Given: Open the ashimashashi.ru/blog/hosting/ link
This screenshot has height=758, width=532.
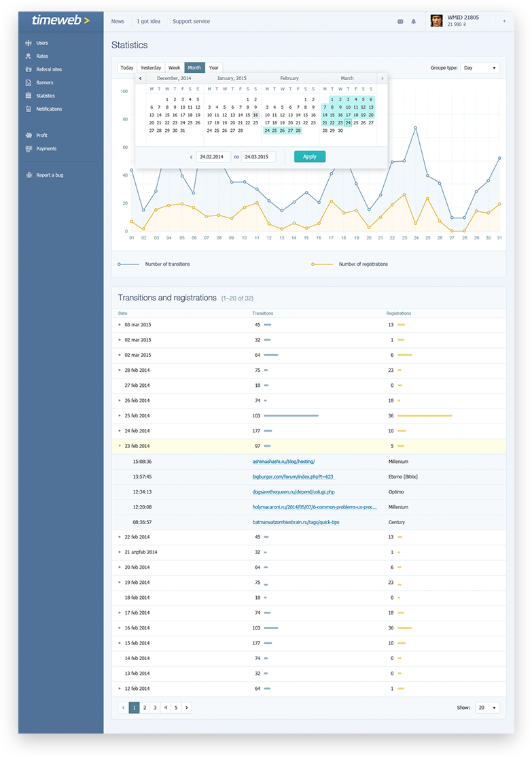Looking at the screenshot, I should click(x=283, y=462).
